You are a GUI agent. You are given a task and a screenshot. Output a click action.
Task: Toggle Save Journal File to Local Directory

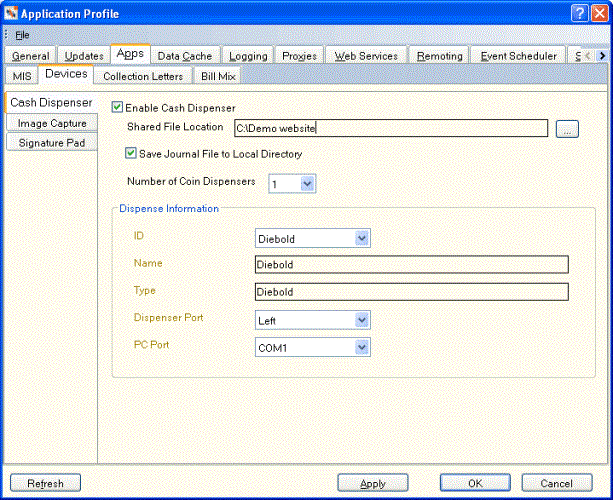pos(131,153)
